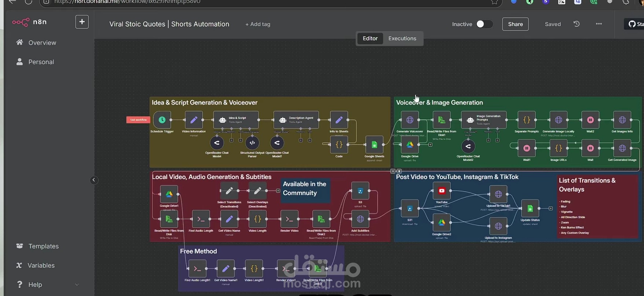Screen dimensions: 644x296
Task: Click the 'Saved' status text
Action: 553,24
